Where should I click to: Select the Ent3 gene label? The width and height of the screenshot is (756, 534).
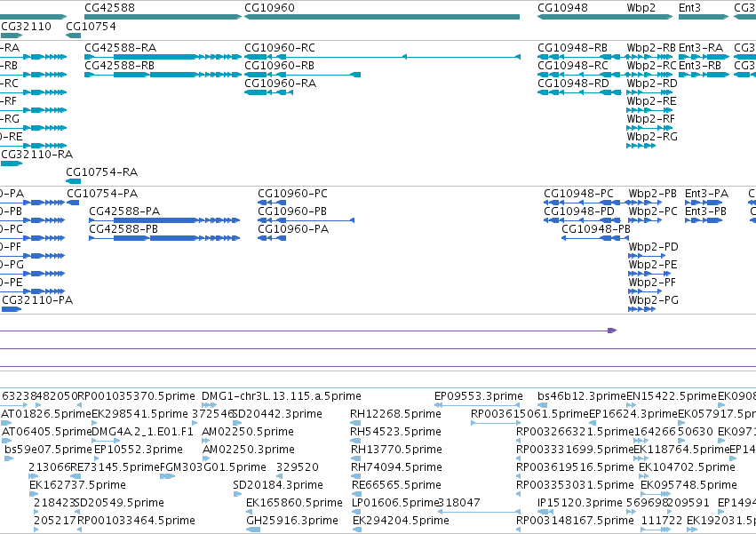[689, 8]
